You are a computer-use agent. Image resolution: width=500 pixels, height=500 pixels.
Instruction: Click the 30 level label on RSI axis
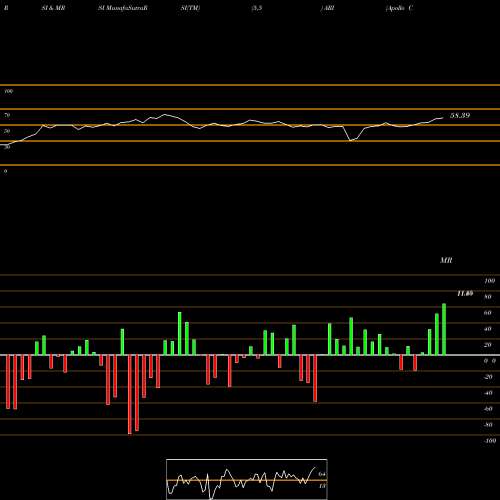click(7, 147)
